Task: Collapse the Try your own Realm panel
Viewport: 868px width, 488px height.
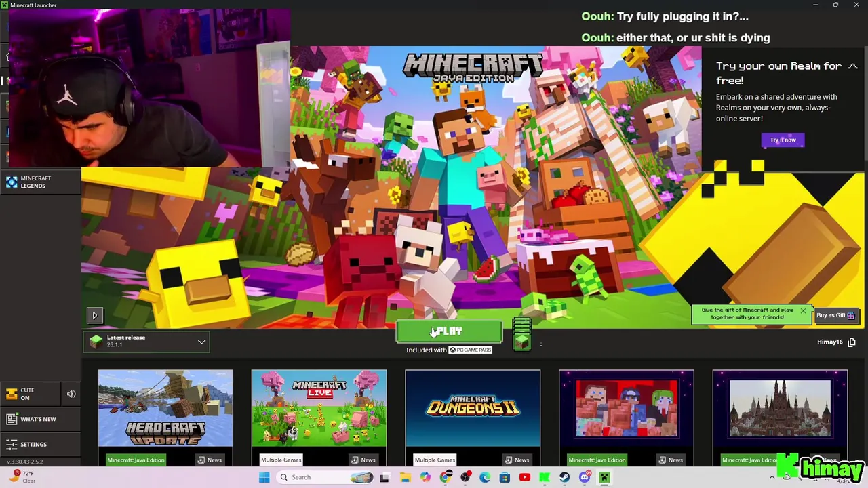Action: 852,66
